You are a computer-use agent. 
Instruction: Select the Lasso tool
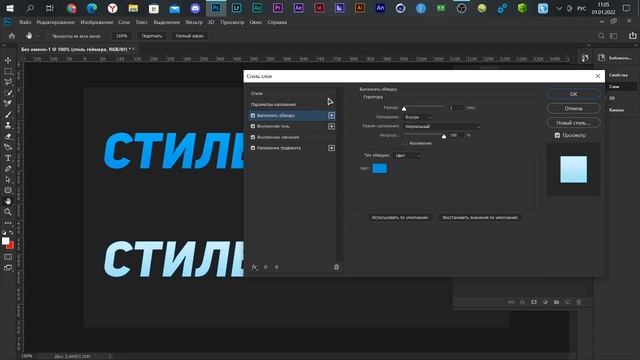[x=8, y=82]
